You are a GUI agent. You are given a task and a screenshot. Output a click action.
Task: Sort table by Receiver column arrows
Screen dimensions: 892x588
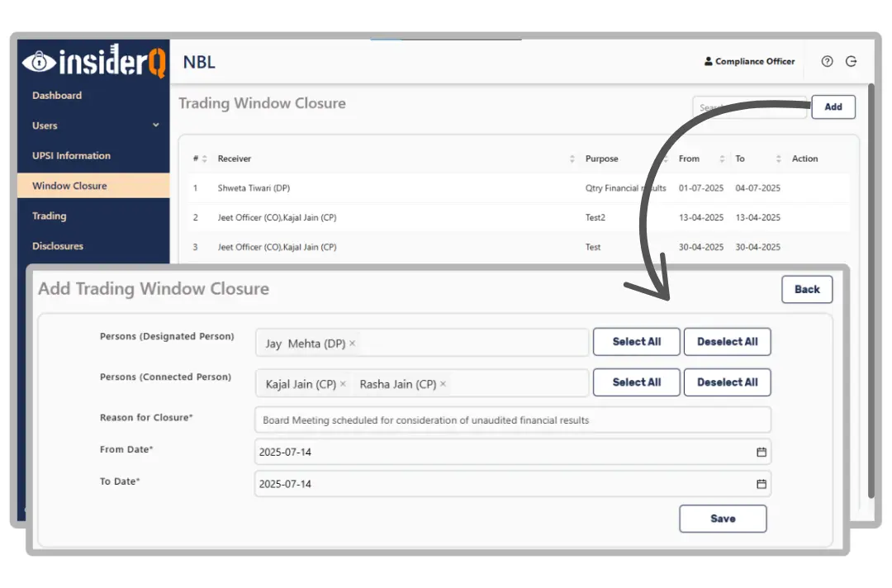point(572,159)
